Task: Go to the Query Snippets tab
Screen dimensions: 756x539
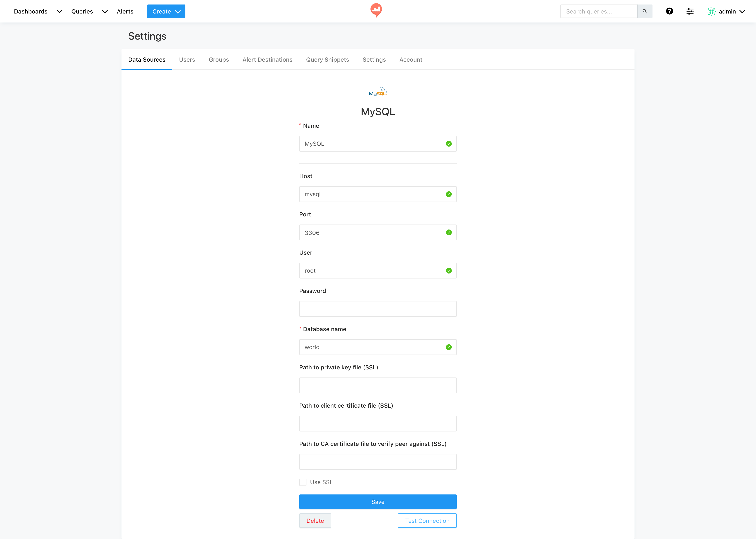Action: coord(327,60)
